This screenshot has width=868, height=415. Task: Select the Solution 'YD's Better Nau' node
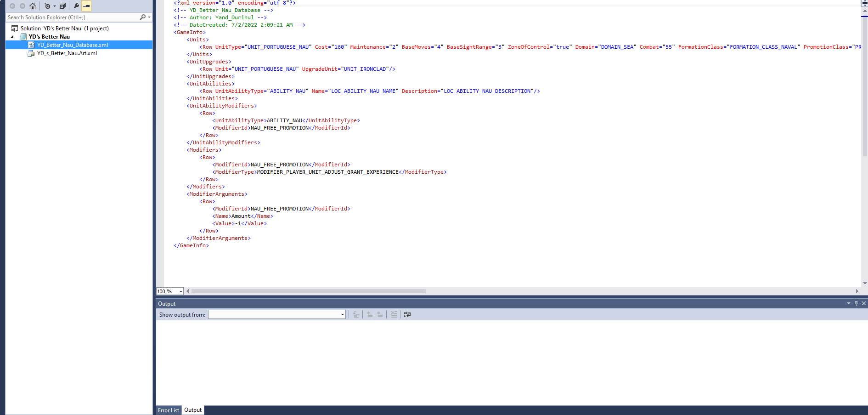(64, 28)
